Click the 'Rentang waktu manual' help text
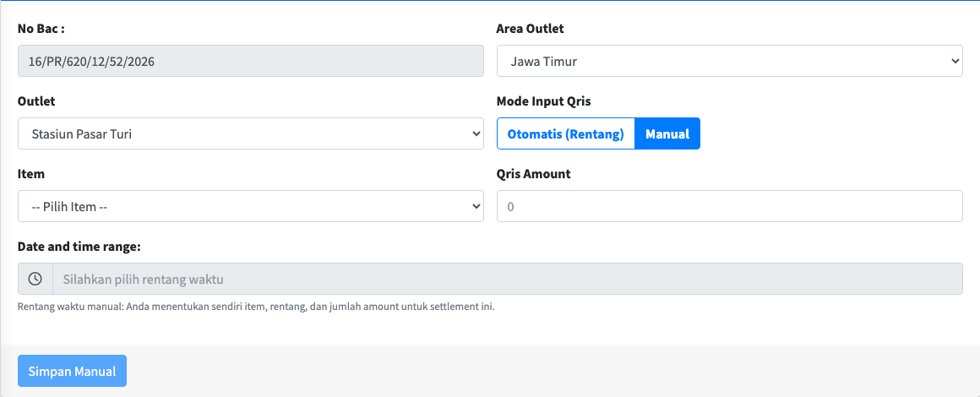The width and height of the screenshot is (980, 397). pyautogui.click(x=256, y=307)
